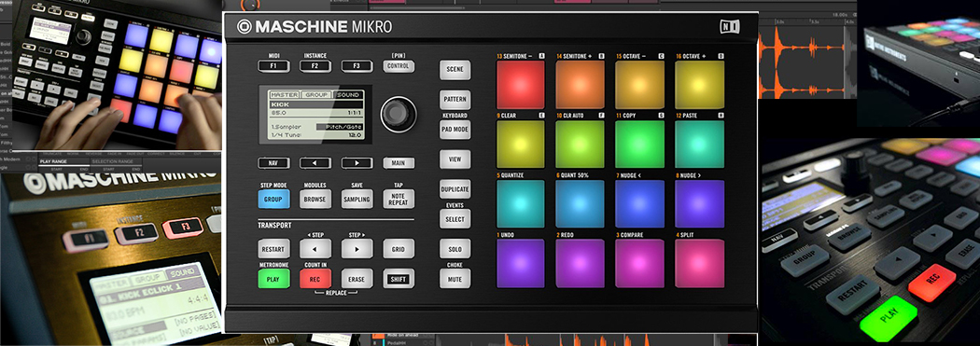Click the 1:1:1 position readout on display
The height and width of the screenshot is (346, 980).
[355, 113]
